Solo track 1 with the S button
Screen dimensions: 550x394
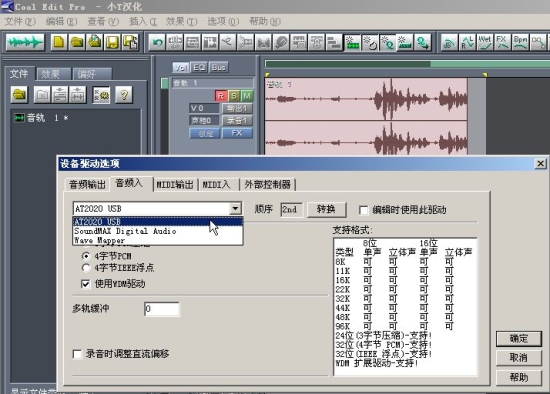[234, 96]
